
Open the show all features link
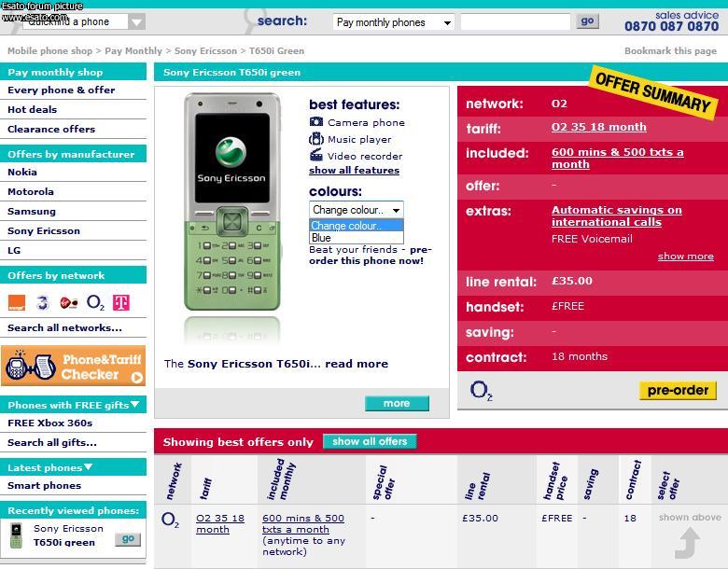pyautogui.click(x=354, y=171)
